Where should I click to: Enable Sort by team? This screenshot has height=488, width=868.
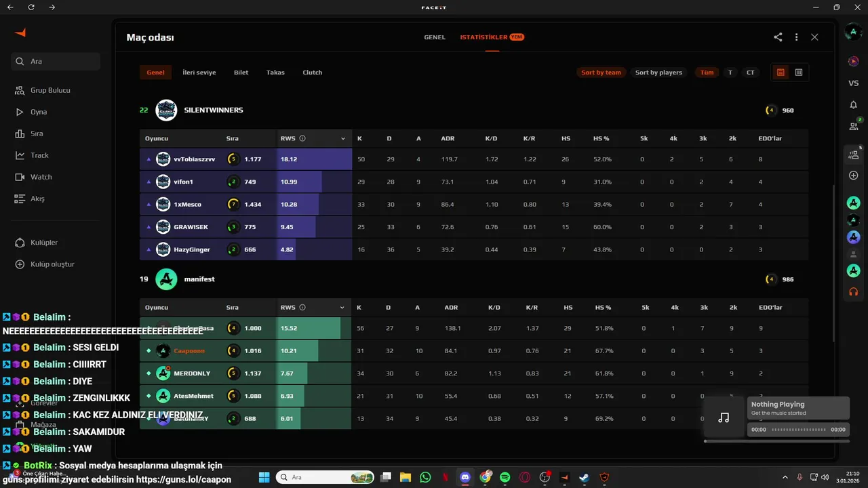click(x=601, y=73)
